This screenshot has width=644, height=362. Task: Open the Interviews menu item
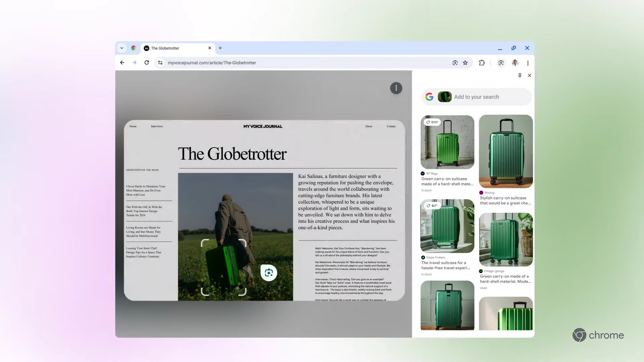157,126
